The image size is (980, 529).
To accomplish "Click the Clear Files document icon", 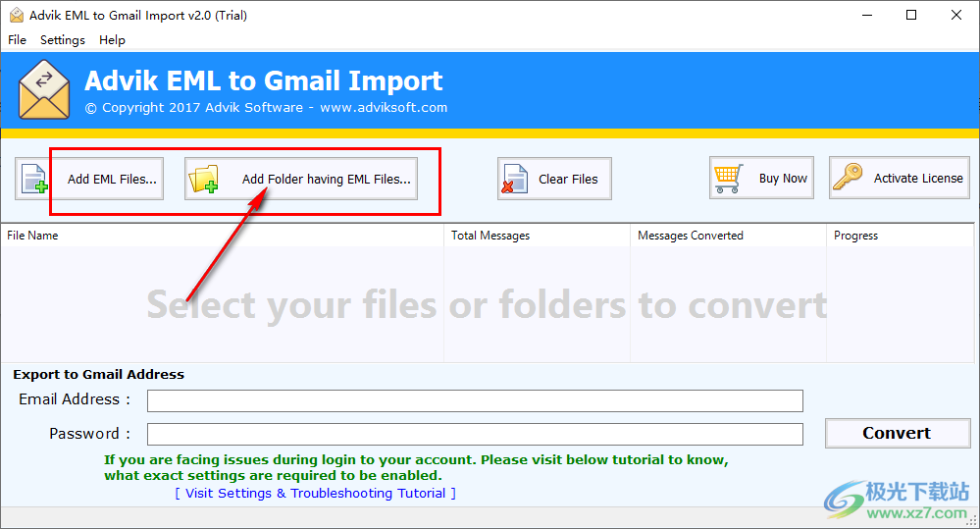I will point(516,179).
